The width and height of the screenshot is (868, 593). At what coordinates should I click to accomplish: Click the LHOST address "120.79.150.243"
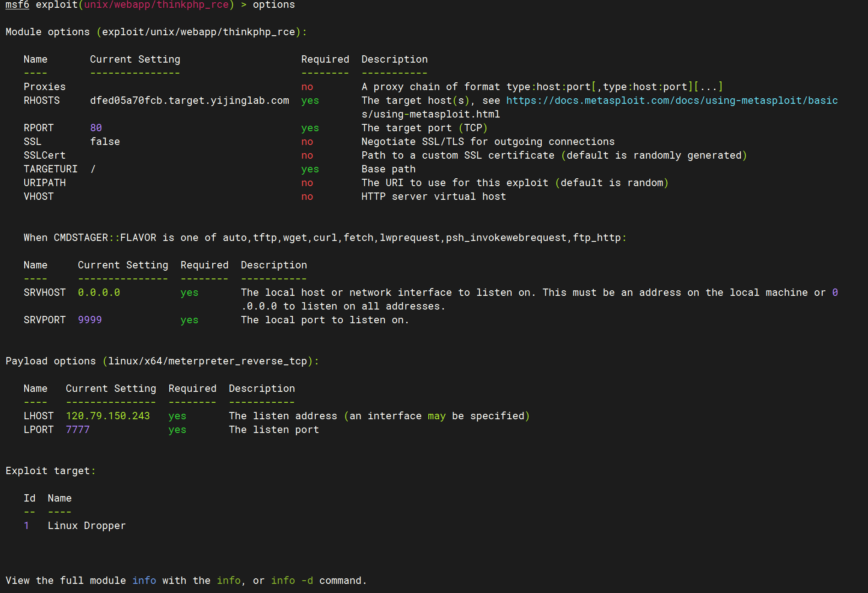tap(108, 416)
